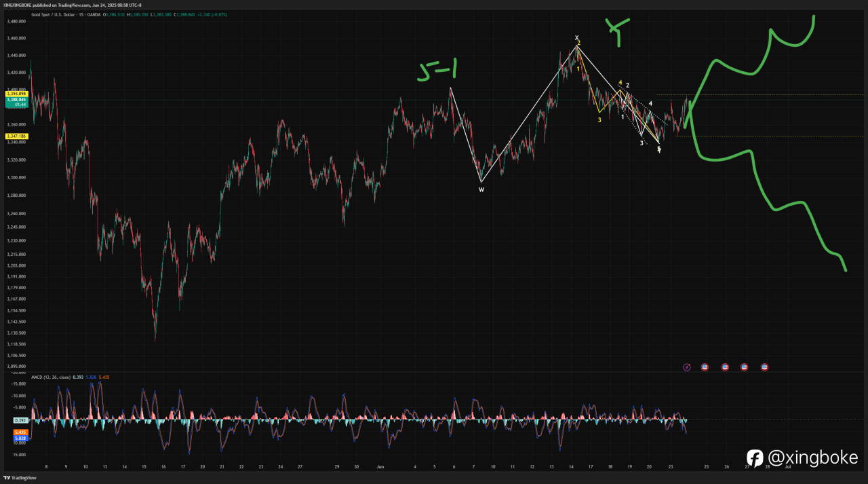Open US flag economic event above date 26
This screenshot has width=868, height=484.
click(x=725, y=367)
